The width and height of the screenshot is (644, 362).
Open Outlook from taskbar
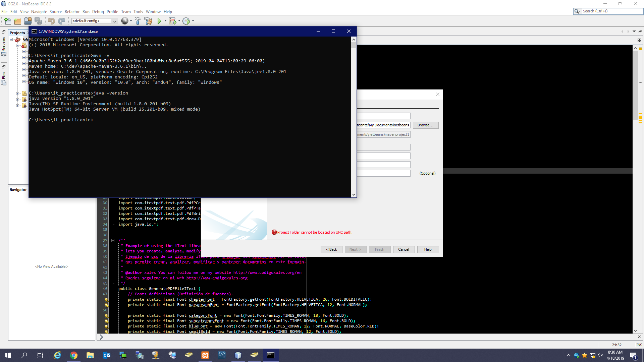tap(107, 355)
